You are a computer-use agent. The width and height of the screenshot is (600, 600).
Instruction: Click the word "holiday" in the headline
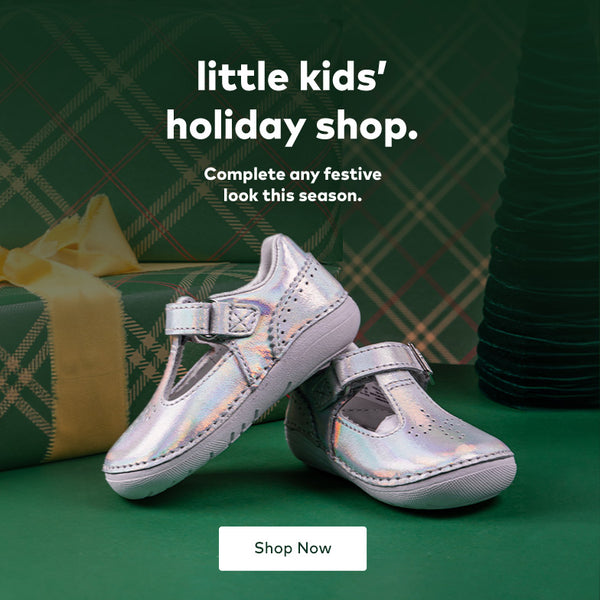coord(236,127)
